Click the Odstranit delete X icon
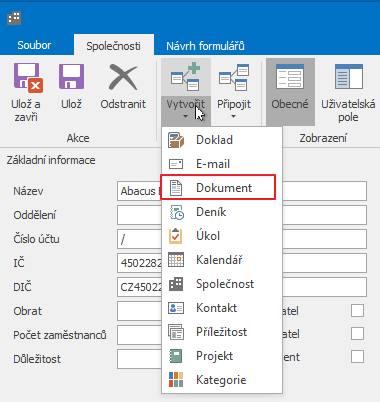 (x=123, y=77)
